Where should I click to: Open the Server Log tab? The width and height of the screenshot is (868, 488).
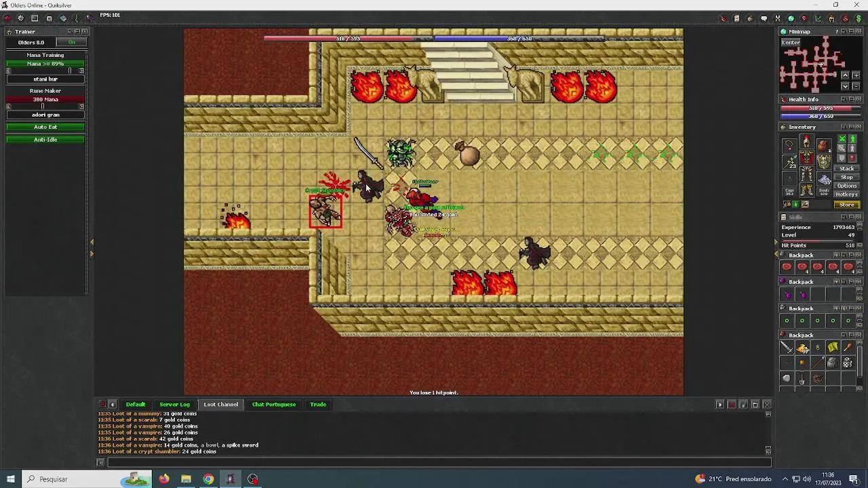174,405
